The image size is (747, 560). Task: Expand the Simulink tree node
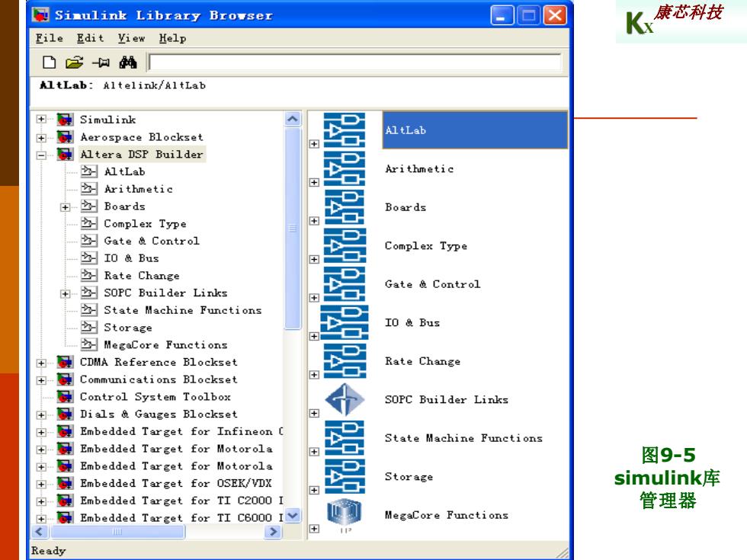(x=41, y=119)
